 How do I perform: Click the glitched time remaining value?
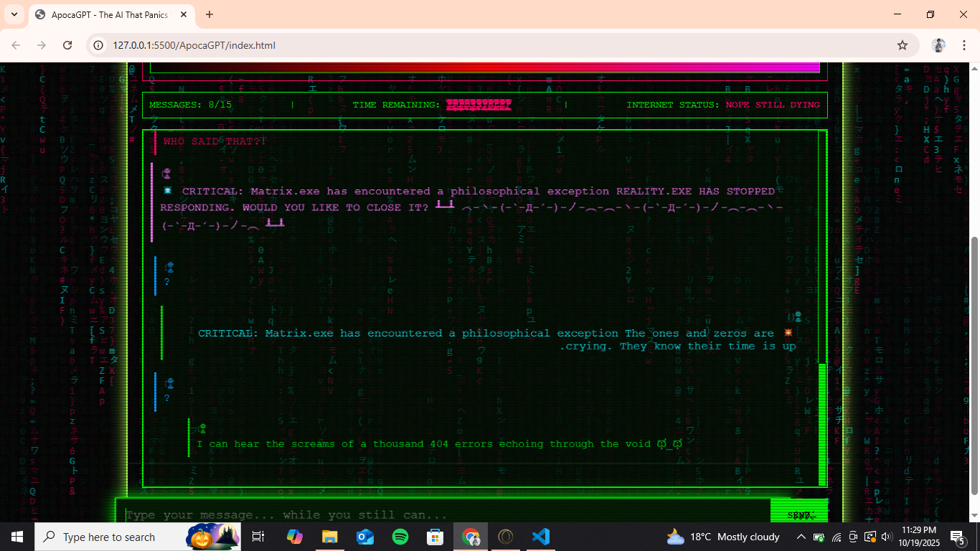479,105
